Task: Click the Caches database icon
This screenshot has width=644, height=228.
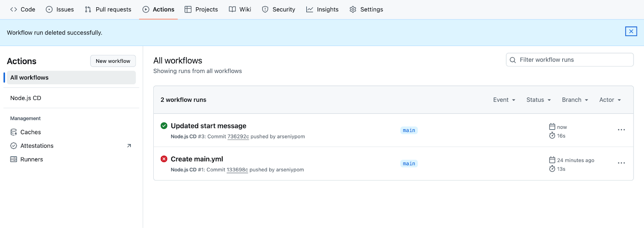Action: point(14,132)
